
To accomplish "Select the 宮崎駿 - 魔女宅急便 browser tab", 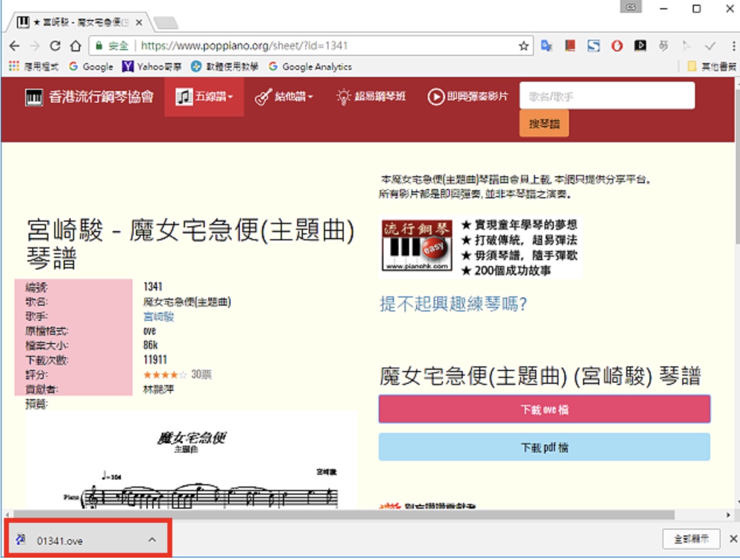I will point(81,22).
